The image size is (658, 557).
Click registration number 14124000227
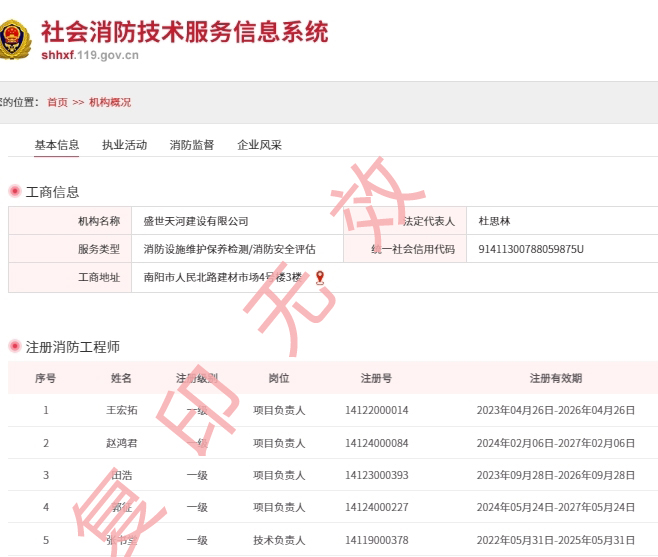tap(376, 507)
